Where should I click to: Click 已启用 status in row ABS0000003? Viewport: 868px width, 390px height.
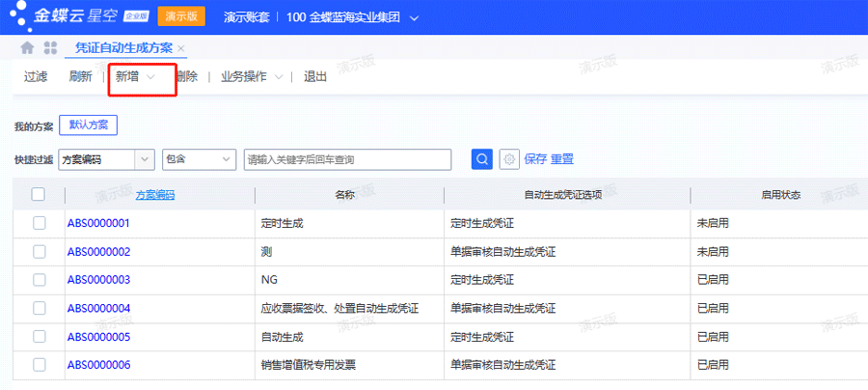pyautogui.click(x=713, y=280)
